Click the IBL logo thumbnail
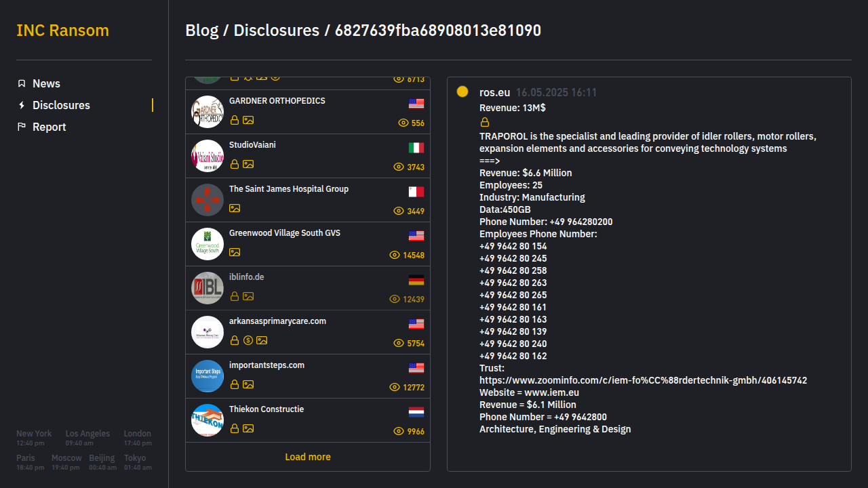The image size is (868, 488). tap(208, 288)
